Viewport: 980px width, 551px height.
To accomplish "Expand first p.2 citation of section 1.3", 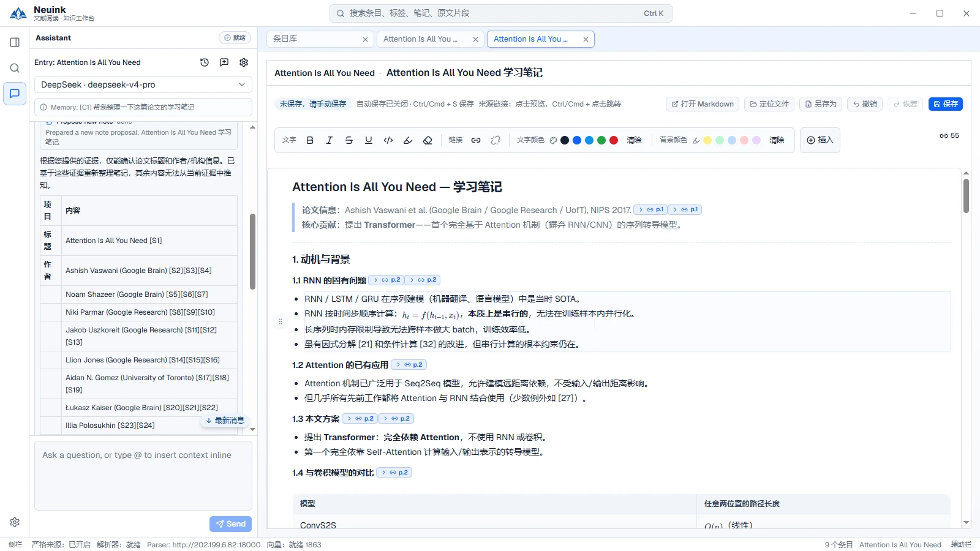I will (x=359, y=418).
